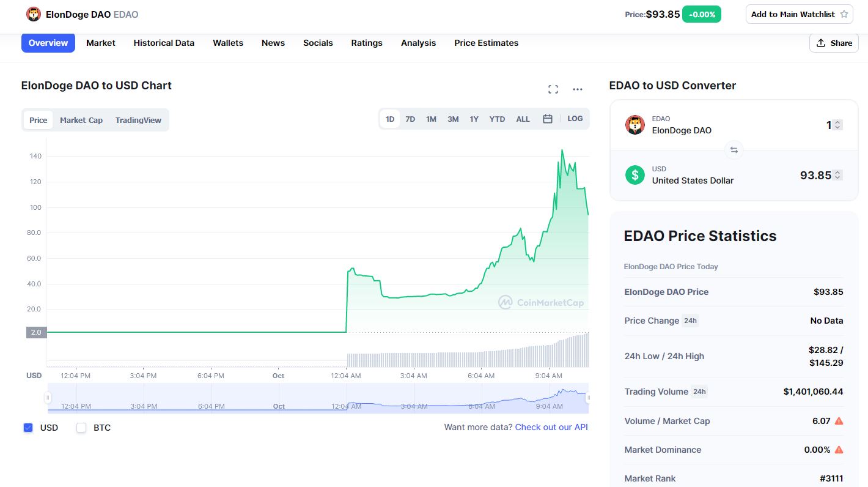Click the swap currencies arrows icon

[x=734, y=150]
